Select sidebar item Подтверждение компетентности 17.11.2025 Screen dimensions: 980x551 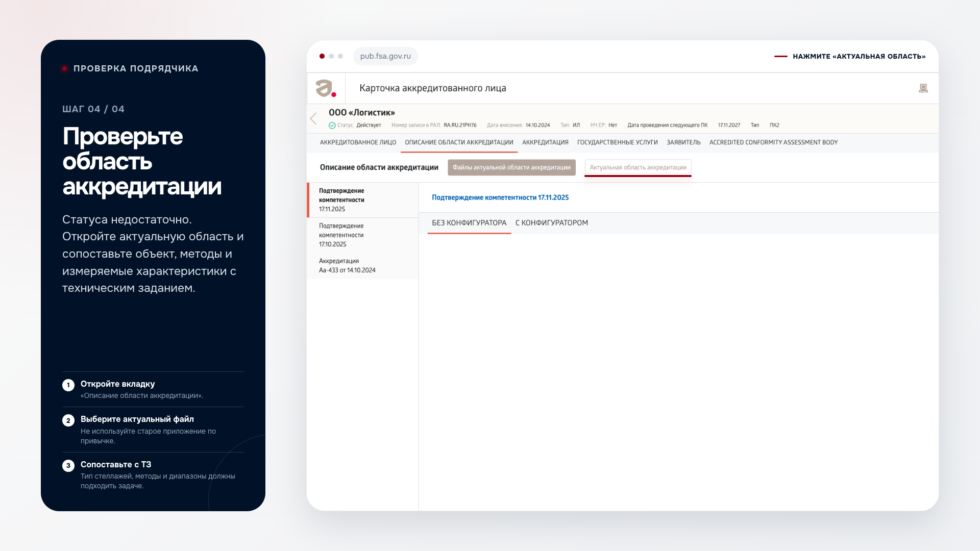pos(363,200)
